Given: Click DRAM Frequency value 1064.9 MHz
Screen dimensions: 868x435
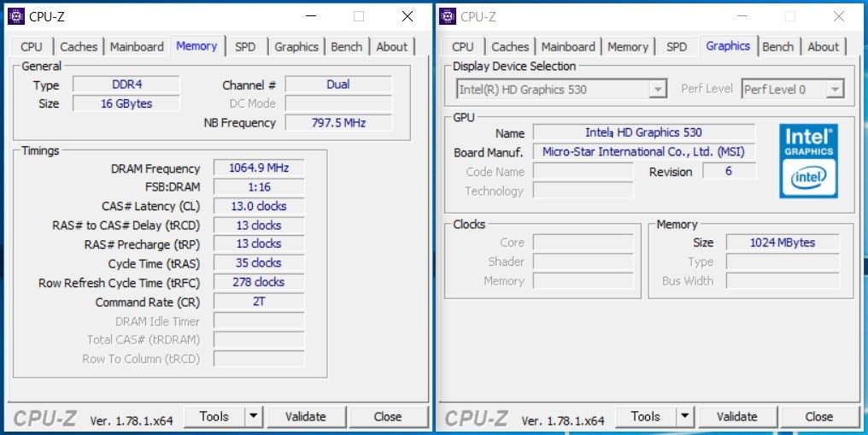Looking at the screenshot, I should click(x=259, y=168).
